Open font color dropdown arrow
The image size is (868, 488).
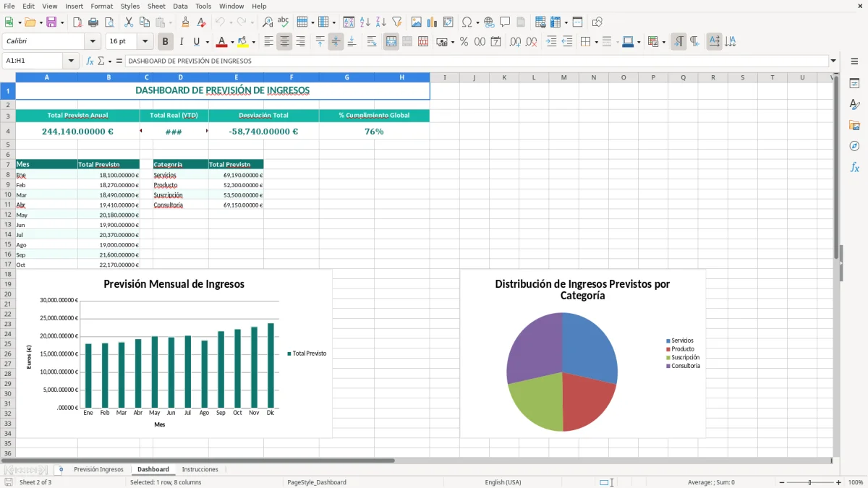(232, 42)
